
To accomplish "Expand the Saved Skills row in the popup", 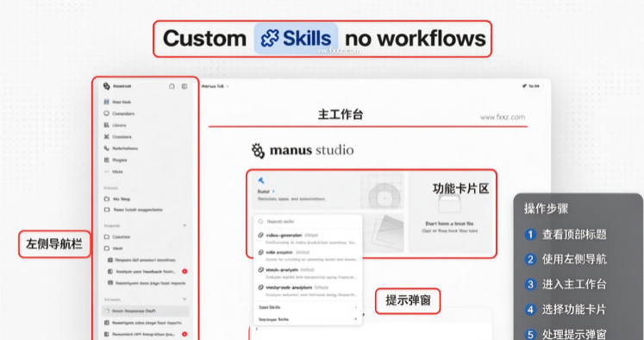I will (x=308, y=307).
